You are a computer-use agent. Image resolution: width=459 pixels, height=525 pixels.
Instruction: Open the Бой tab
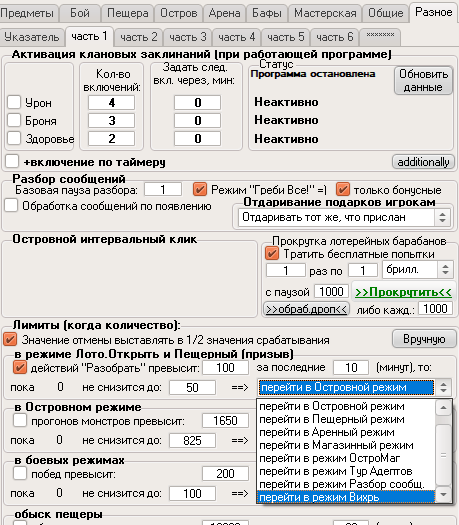80,13
